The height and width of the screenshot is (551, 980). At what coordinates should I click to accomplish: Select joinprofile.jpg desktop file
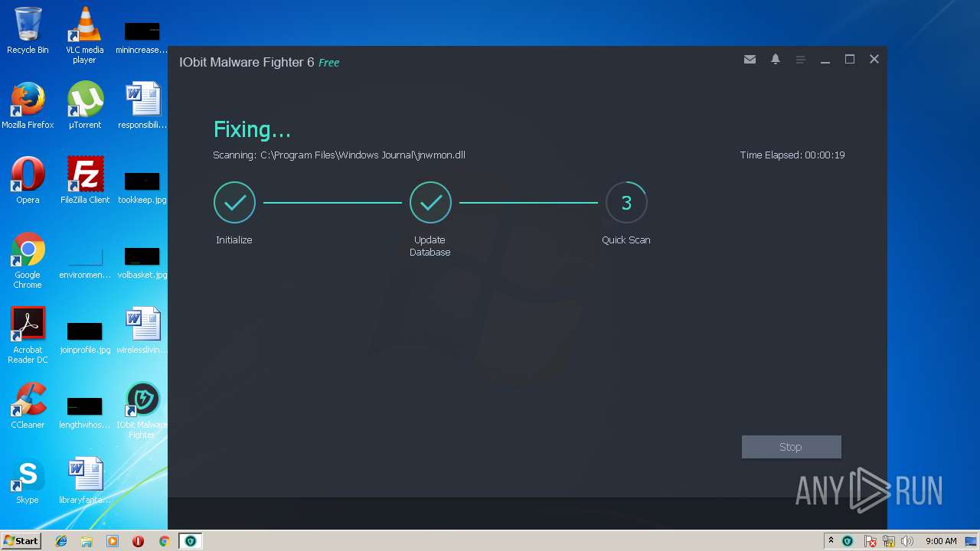click(x=84, y=338)
